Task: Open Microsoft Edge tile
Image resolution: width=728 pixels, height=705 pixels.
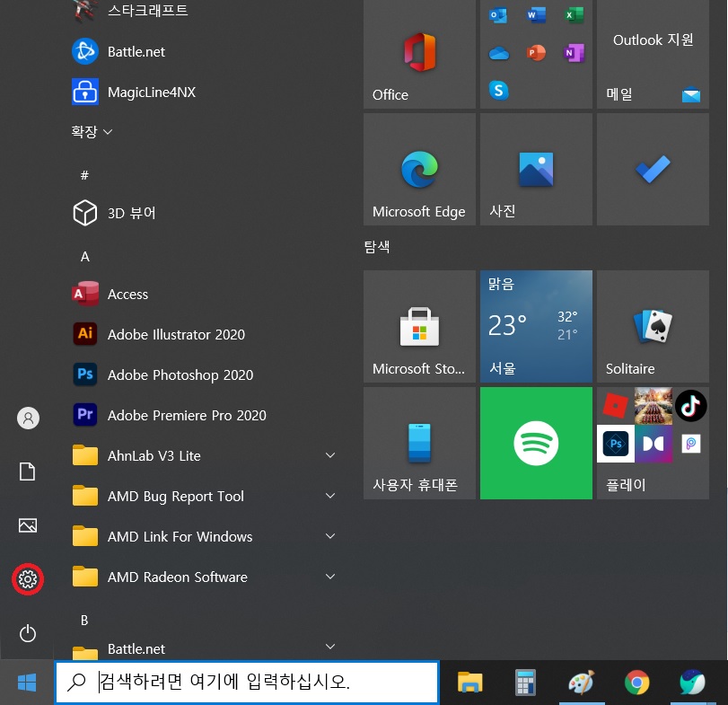Action: 419,170
